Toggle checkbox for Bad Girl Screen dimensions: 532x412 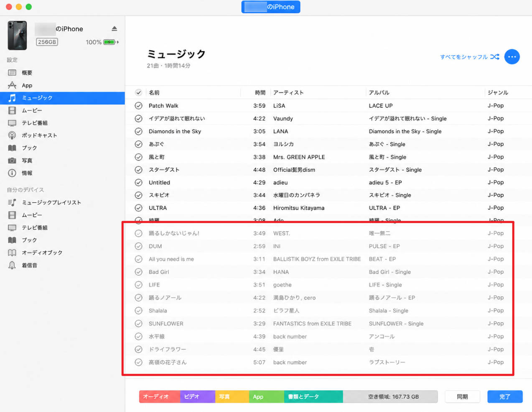pyautogui.click(x=138, y=272)
